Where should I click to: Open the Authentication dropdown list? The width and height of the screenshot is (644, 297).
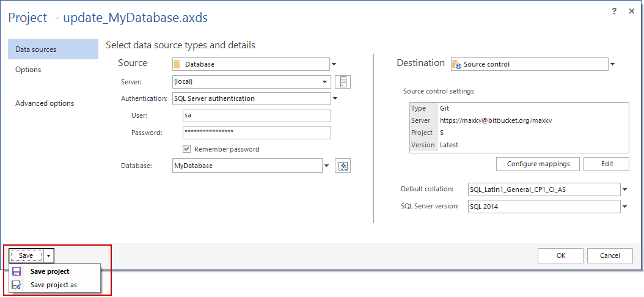(x=334, y=98)
